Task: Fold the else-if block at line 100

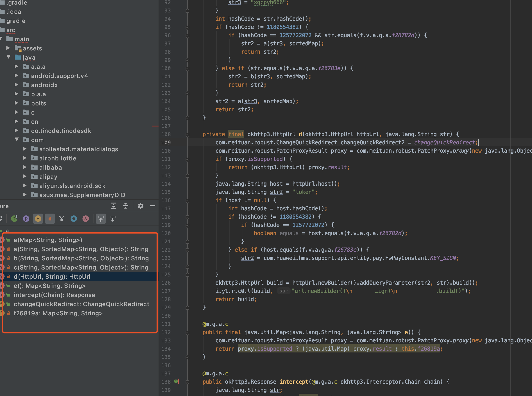Action: pyautogui.click(x=187, y=69)
